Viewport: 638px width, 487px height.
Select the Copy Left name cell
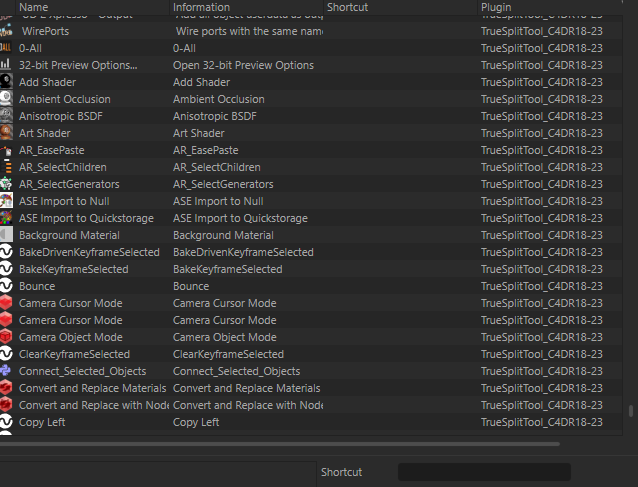42,422
